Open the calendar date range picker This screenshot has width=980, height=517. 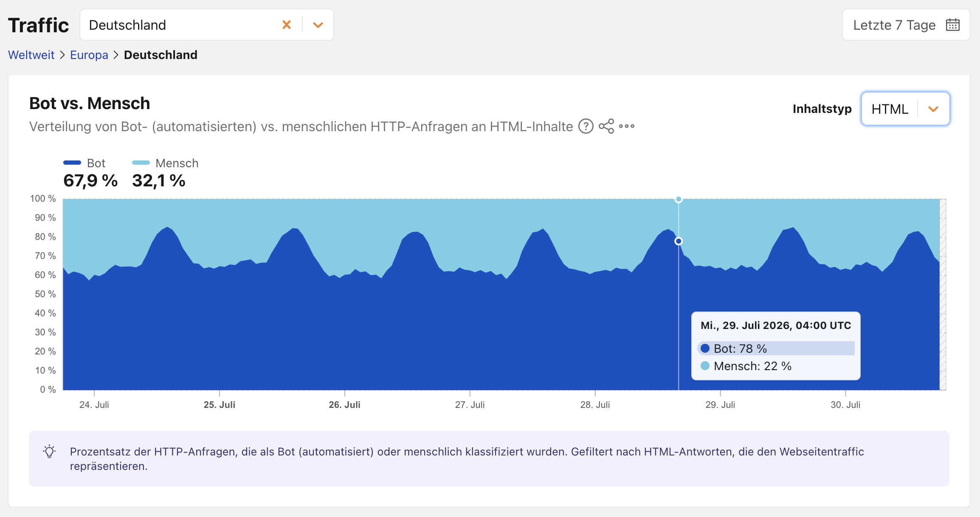click(953, 25)
